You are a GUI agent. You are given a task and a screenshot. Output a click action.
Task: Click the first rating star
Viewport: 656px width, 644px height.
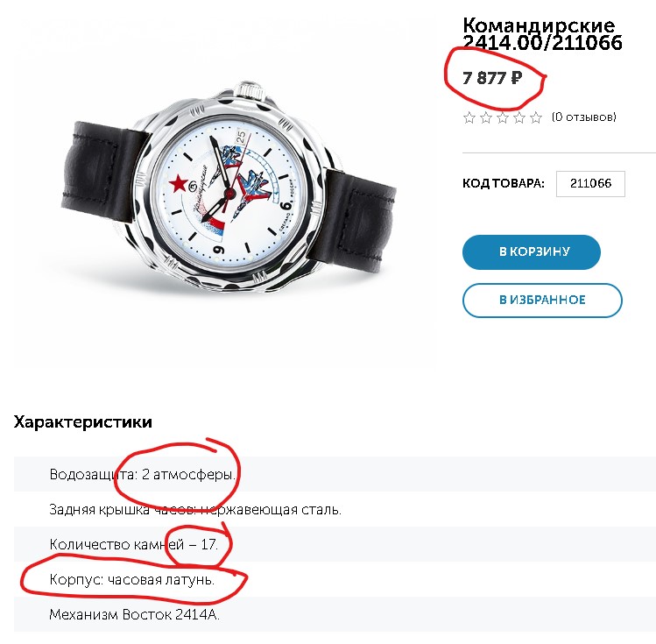point(469,117)
